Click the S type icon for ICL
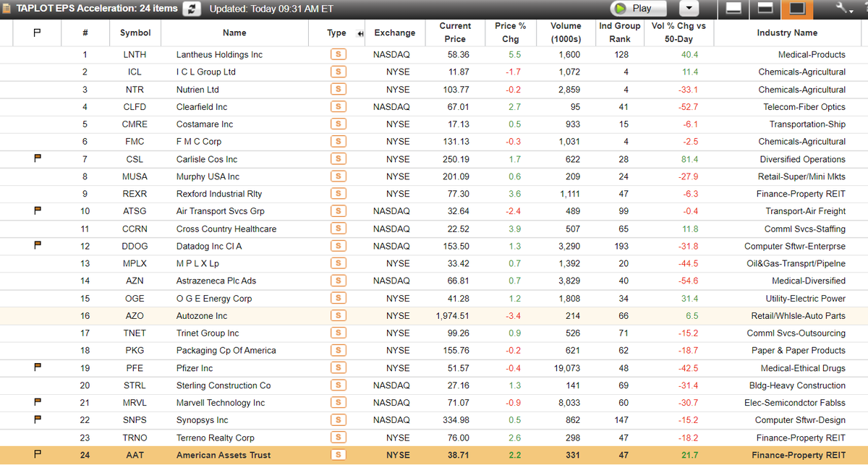 pos(337,72)
